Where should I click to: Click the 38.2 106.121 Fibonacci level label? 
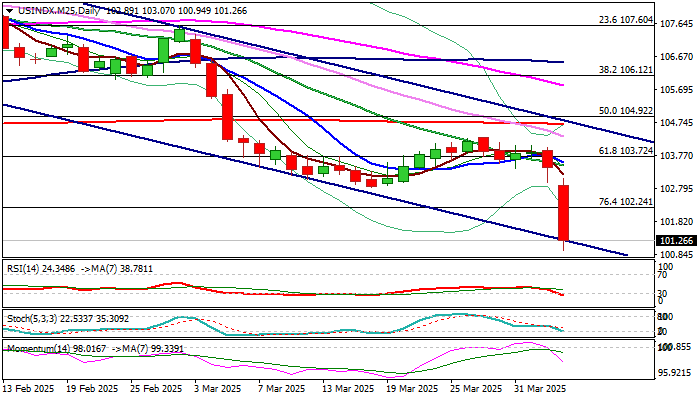(x=626, y=70)
